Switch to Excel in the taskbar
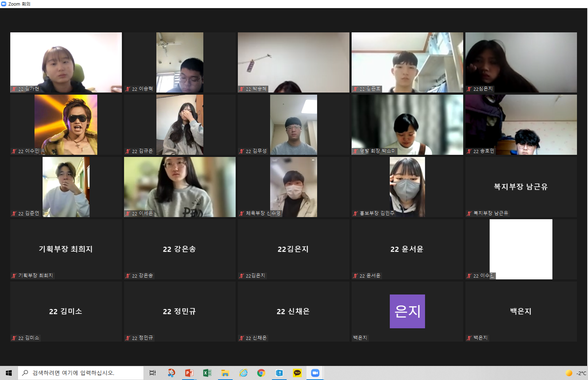This screenshot has width=588, height=380. click(x=207, y=373)
